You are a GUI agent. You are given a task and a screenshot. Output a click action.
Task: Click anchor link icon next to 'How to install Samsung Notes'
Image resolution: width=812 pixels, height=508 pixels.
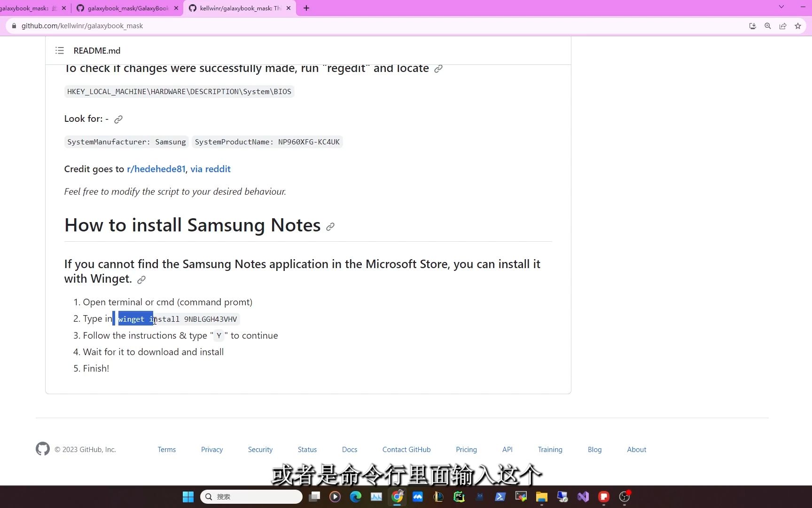tap(330, 227)
